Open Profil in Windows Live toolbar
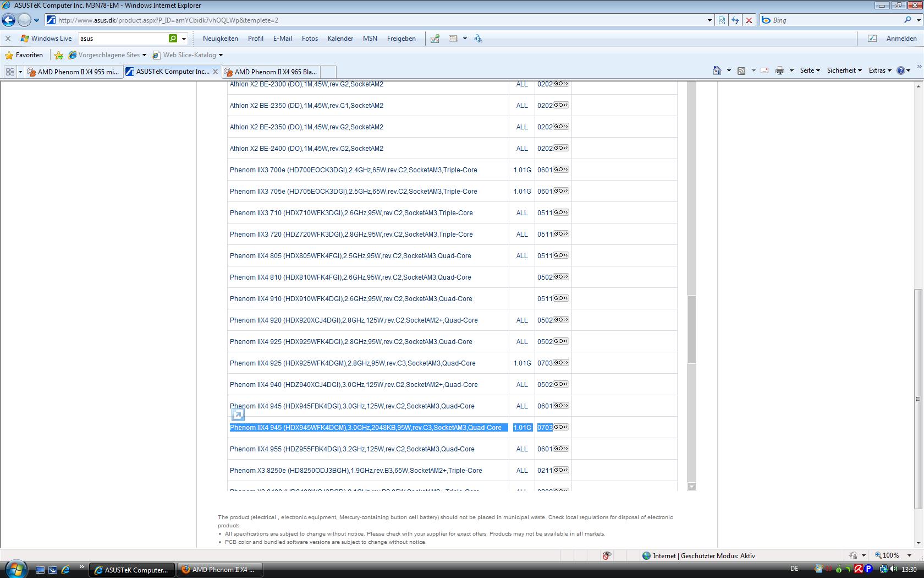The width and height of the screenshot is (924, 578). pos(256,39)
